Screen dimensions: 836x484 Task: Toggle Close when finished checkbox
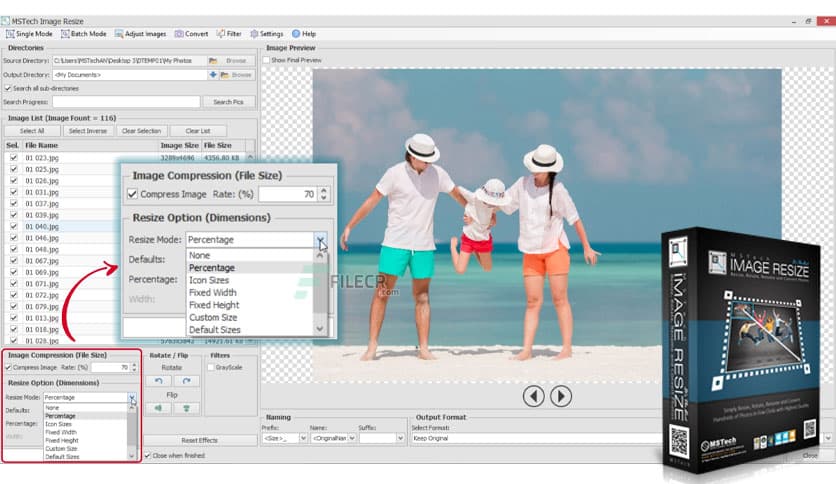pos(148,456)
